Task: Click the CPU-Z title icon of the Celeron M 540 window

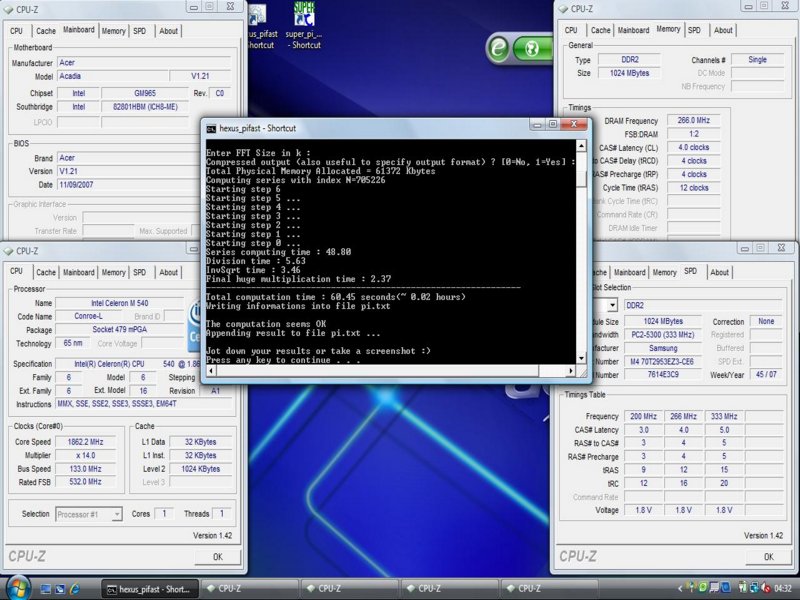Action: tap(9, 251)
